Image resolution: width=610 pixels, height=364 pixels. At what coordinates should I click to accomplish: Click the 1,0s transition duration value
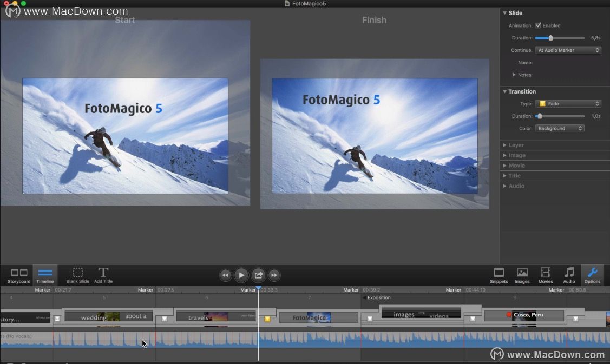595,116
